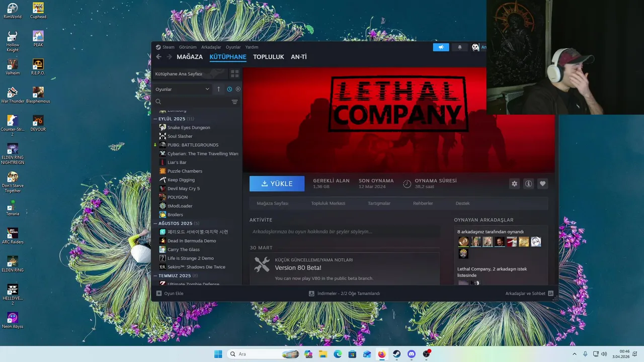
Task: Sort library by the up arrow button
Action: click(218, 89)
